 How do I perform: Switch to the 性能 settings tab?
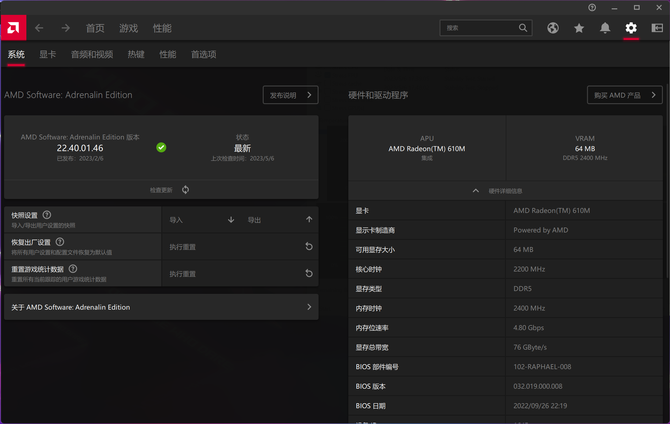(x=168, y=54)
